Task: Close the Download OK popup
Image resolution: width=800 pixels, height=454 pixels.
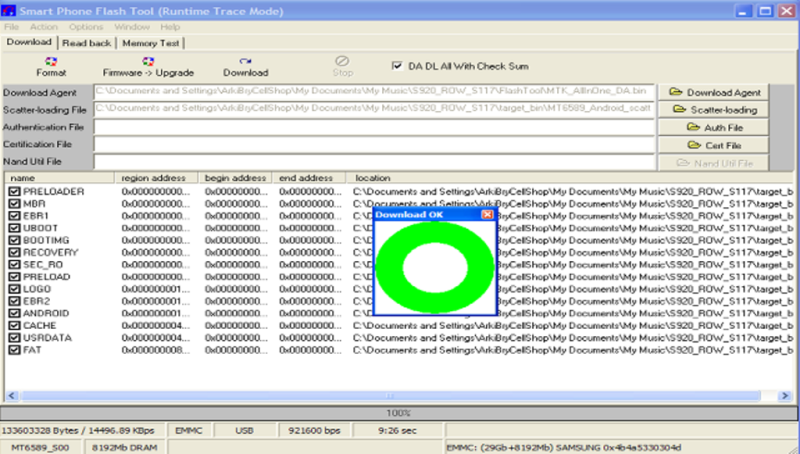Action: pyautogui.click(x=487, y=214)
